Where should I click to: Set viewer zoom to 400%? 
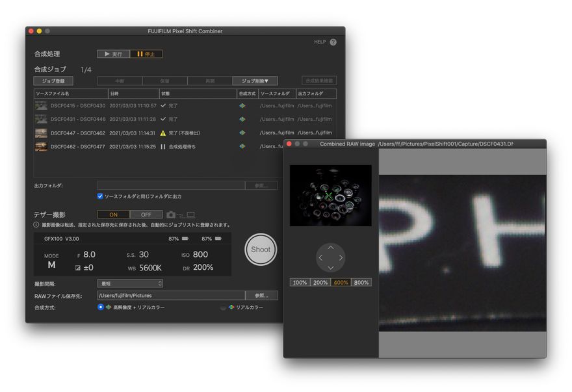341,283
